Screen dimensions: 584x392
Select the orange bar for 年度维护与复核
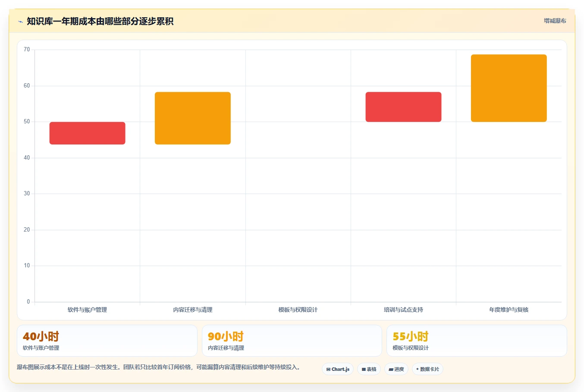point(509,88)
